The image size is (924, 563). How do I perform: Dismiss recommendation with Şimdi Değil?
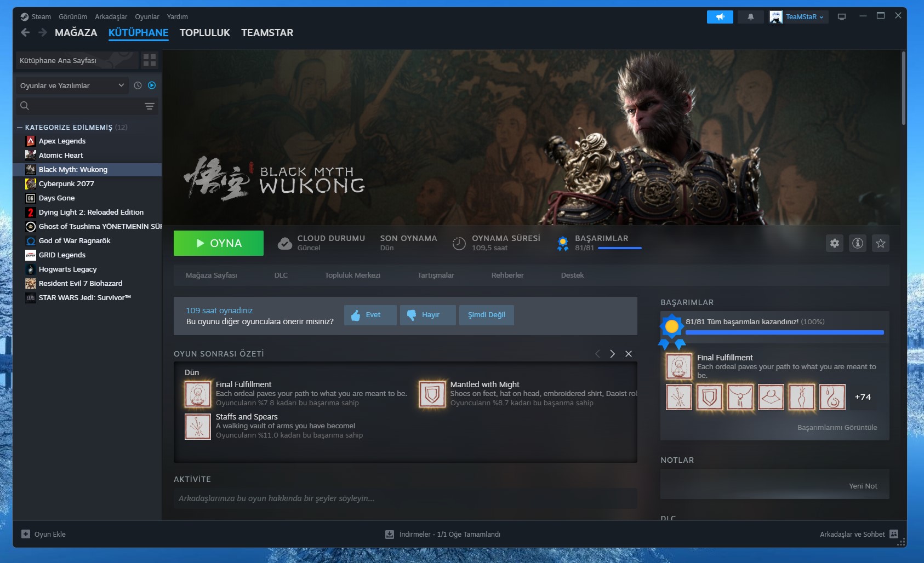point(487,315)
